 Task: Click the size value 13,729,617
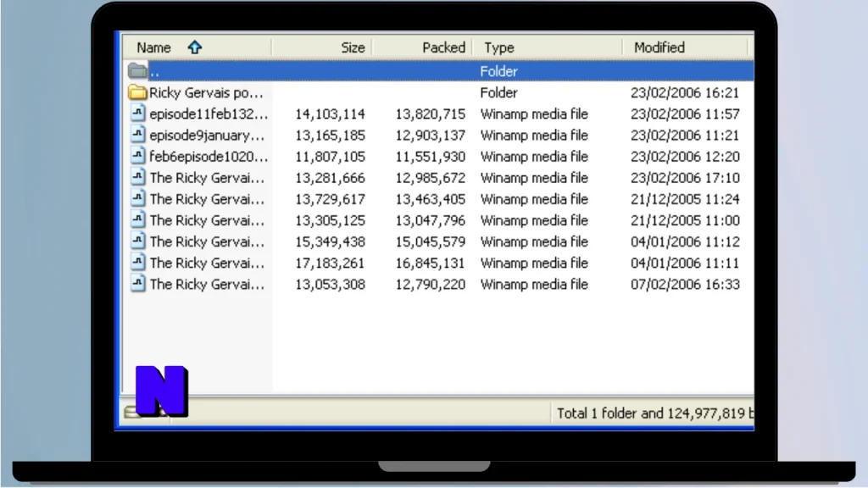(x=330, y=199)
